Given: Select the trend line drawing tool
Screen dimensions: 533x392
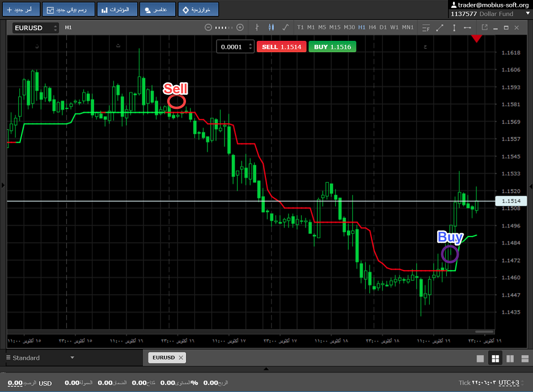Looking at the screenshot, I should (x=439, y=27).
